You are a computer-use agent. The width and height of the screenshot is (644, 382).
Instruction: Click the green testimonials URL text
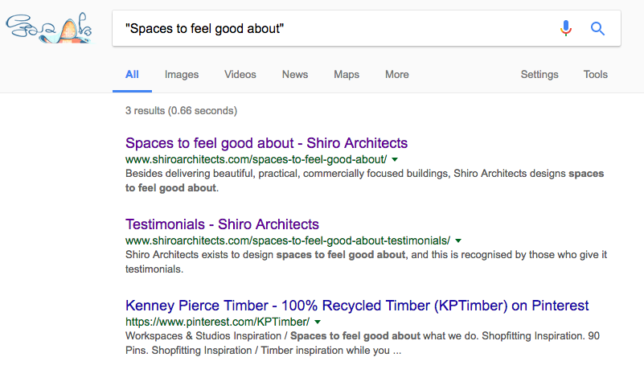click(288, 241)
